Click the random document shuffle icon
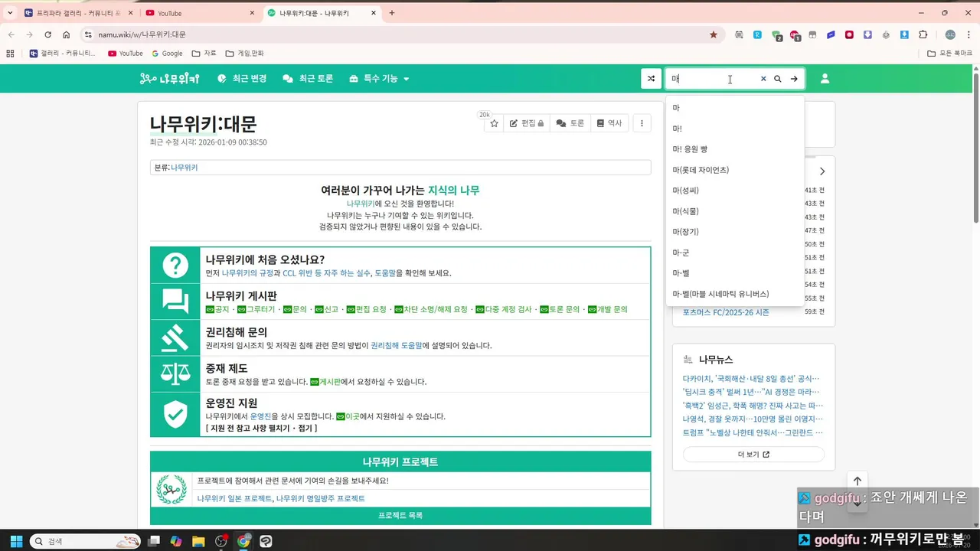Screen dimensions: 980x551 651,79
